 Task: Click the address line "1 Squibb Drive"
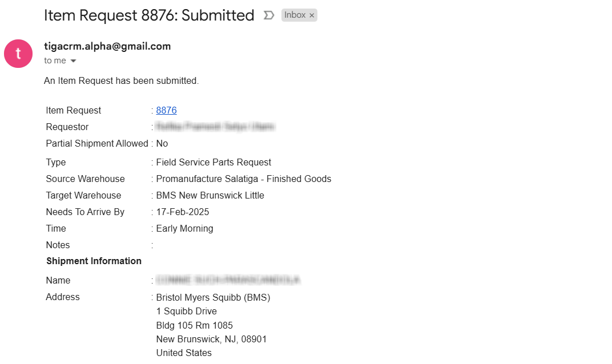pyautogui.click(x=187, y=311)
